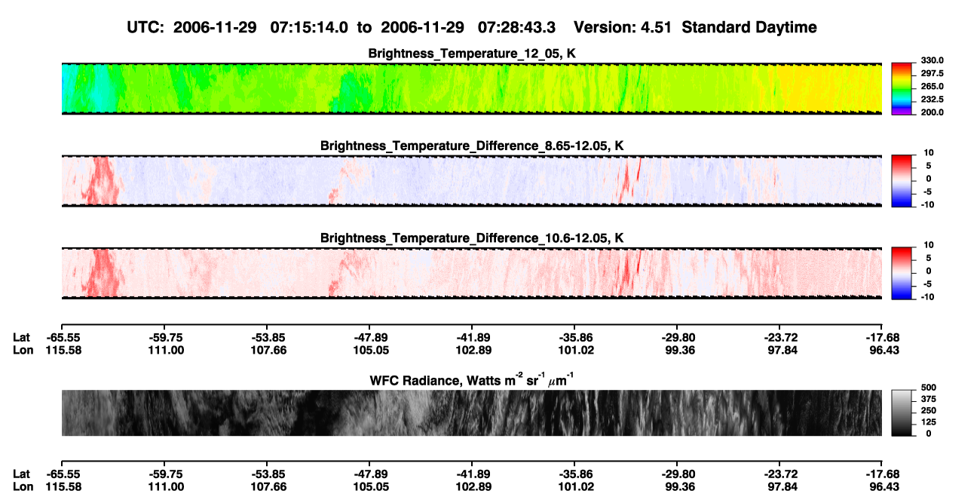This screenshot has height=503, width=980.
Task: Select the WFC Radiance grayscale image strip
Action: pyautogui.click(x=471, y=413)
